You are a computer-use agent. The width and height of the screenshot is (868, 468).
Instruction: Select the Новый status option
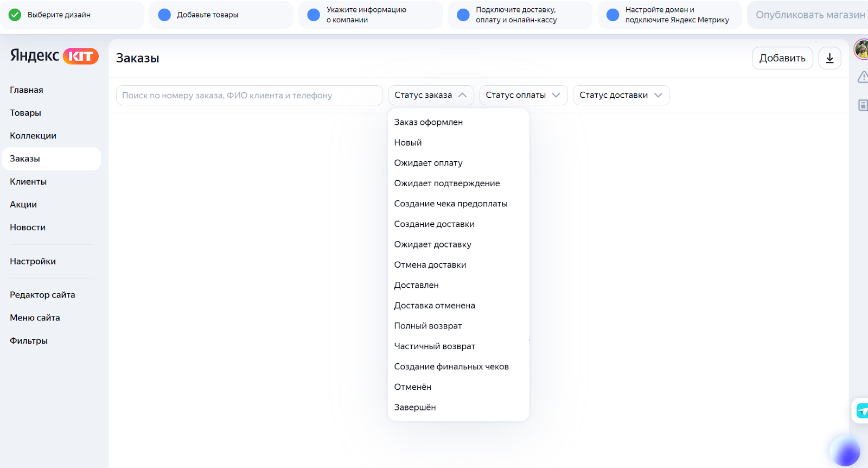[408, 143]
